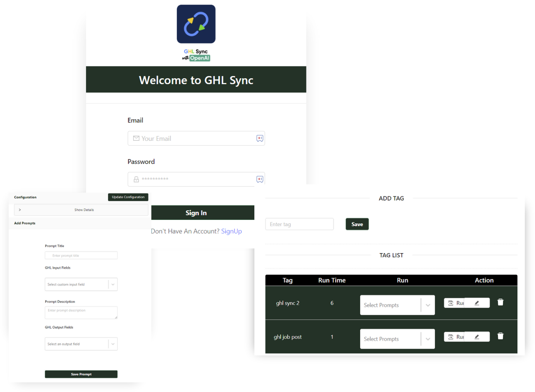Open the SignUp link
535x392 pixels.
232,231
